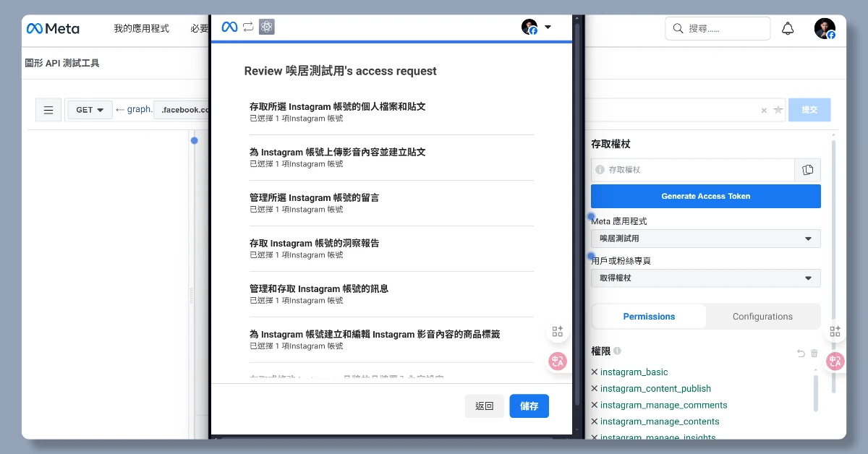Open the GET method dropdown
This screenshot has height=454, width=868.
pyautogui.click(x=90, y=110)
